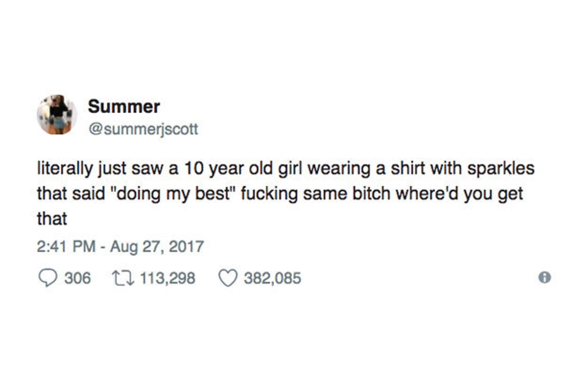Click the 2:41 PM time text

click(66, 246)
